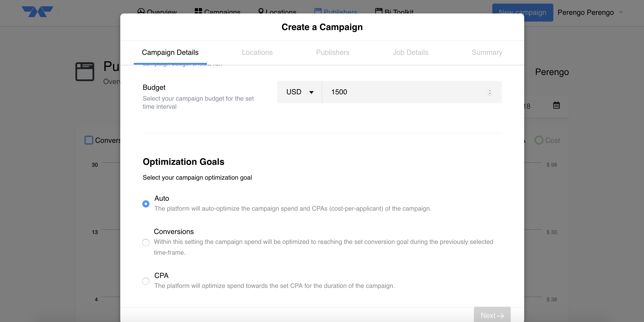Open the calendar date picker icon

point(556,105)
